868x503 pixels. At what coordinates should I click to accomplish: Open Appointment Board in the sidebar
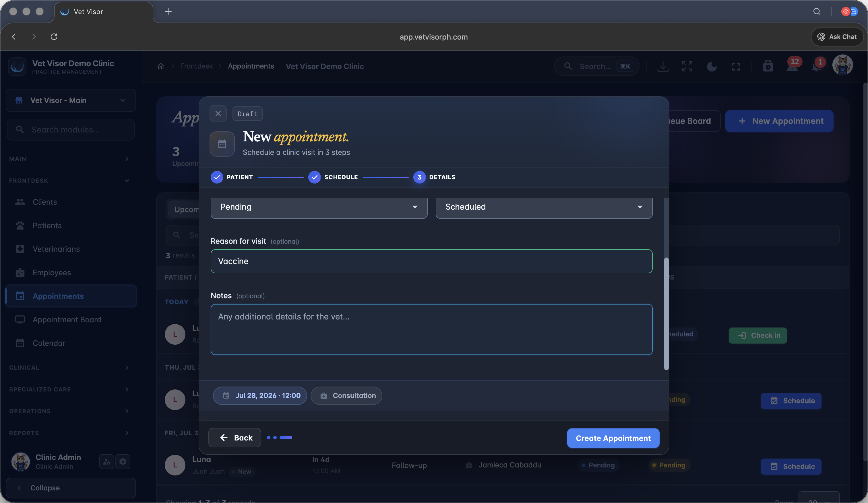(71, 320)
